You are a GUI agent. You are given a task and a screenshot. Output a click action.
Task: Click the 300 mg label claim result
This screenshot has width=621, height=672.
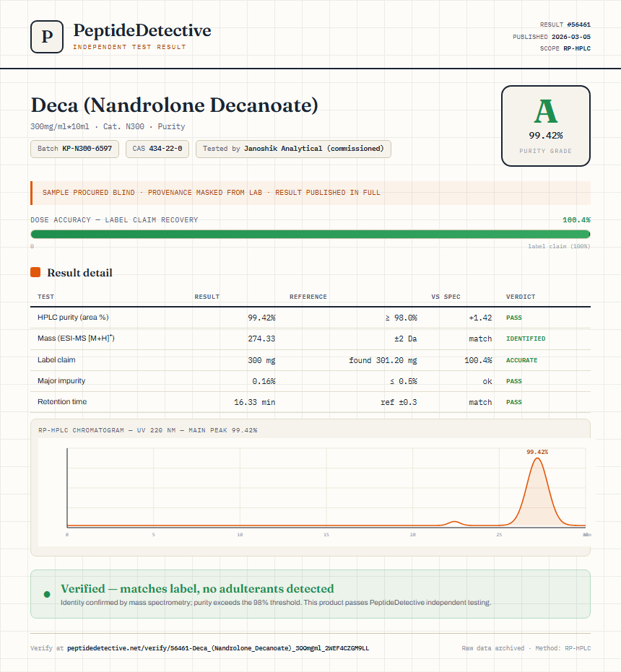click(x=261, y=360)
